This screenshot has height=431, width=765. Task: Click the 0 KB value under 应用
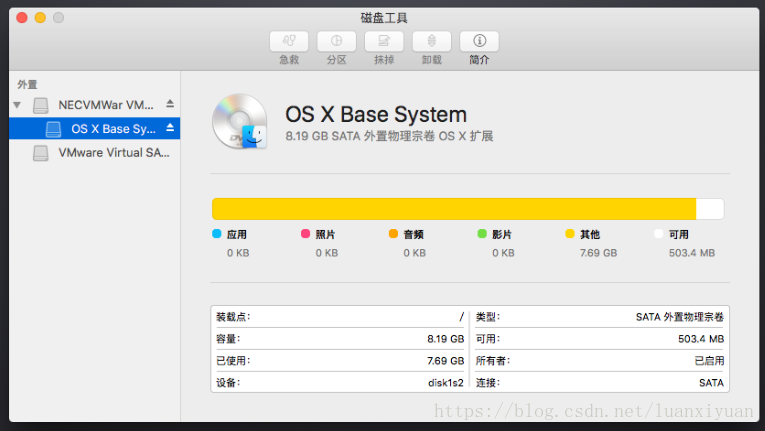point(238,253)
